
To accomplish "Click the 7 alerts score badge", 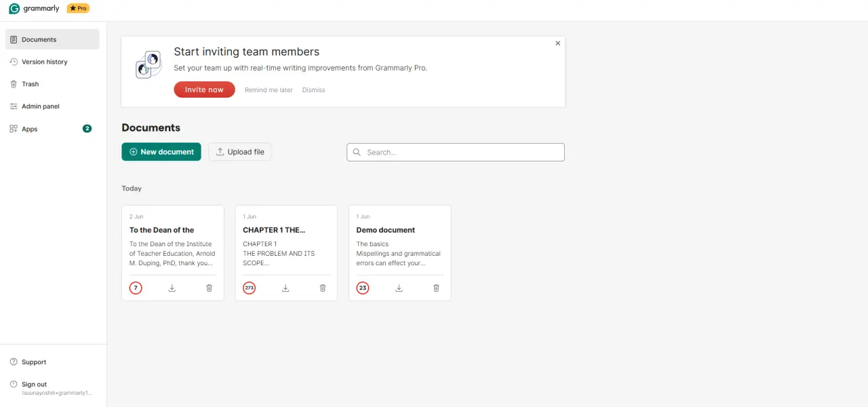I will [136, 288].
